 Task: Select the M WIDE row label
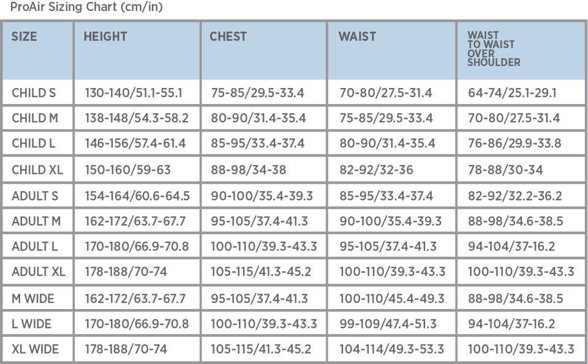33,299
